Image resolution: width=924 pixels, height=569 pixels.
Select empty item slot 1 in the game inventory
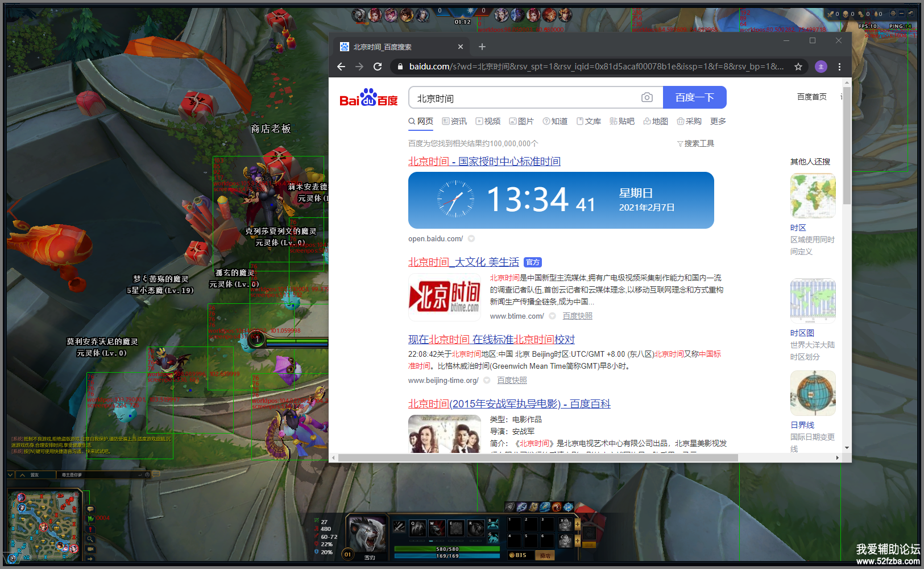point(515,523)
